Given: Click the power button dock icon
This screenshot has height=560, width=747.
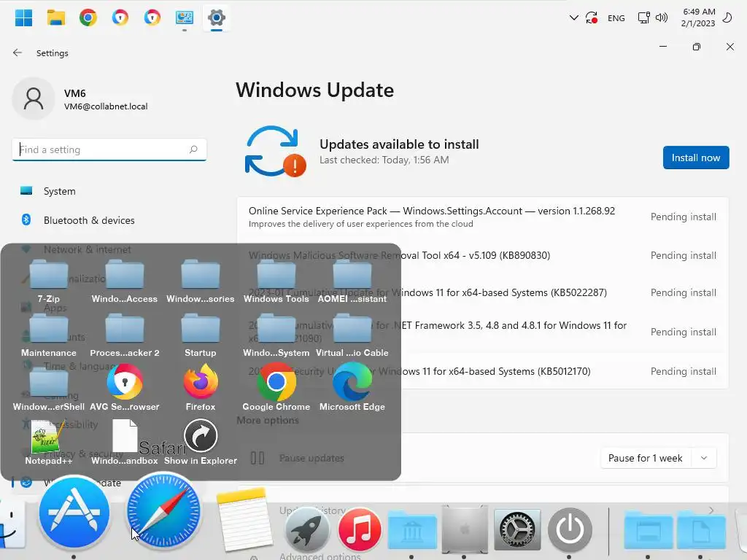Looking at the screenshot, I should pyautogui.click(x=570, y=529).
